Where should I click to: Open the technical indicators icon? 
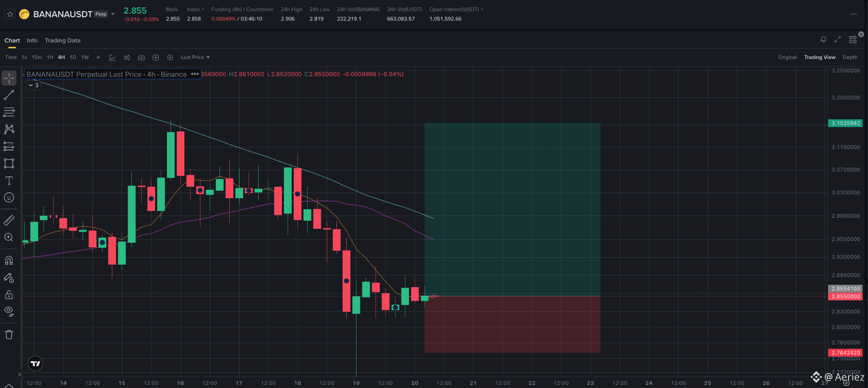(112, 57)
